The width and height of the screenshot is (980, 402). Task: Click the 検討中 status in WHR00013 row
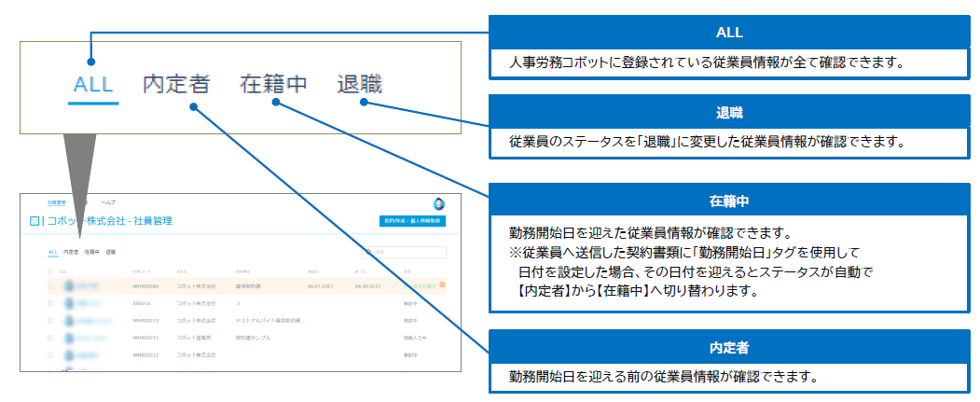pyautogui.click(x=412, y=321)
